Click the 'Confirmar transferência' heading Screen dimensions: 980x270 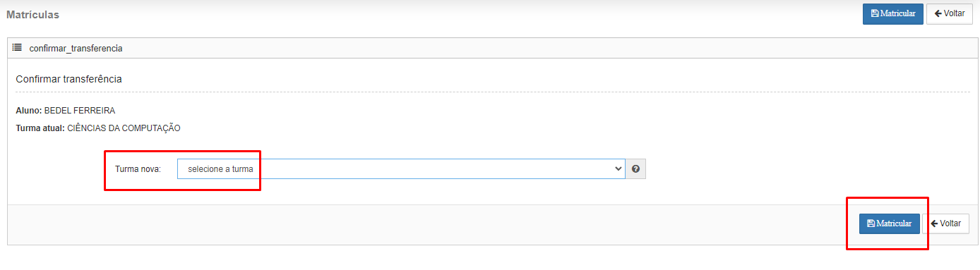pyautogui.click(x=68, y=79)
